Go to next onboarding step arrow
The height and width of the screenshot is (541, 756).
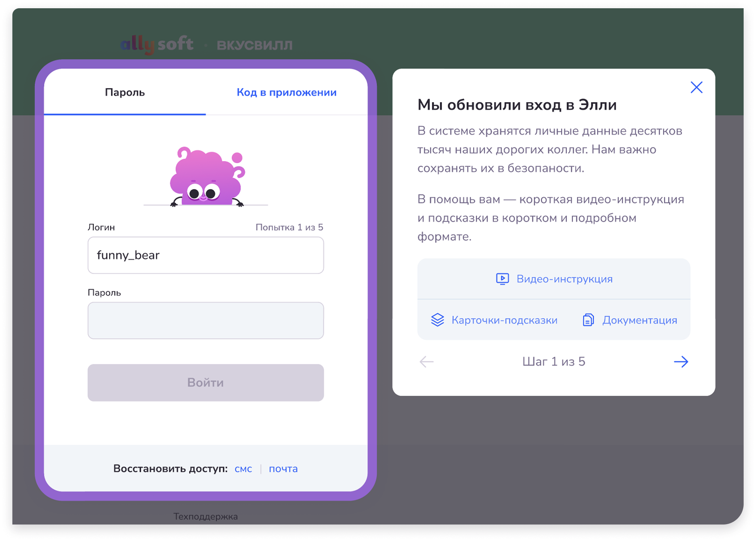pyautogui.click(x=681, y=362)
